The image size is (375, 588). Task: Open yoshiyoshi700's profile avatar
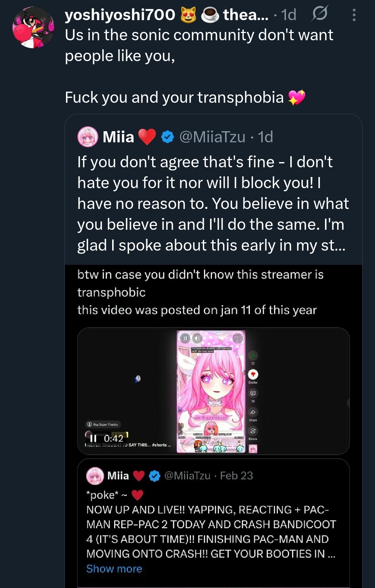33,27
